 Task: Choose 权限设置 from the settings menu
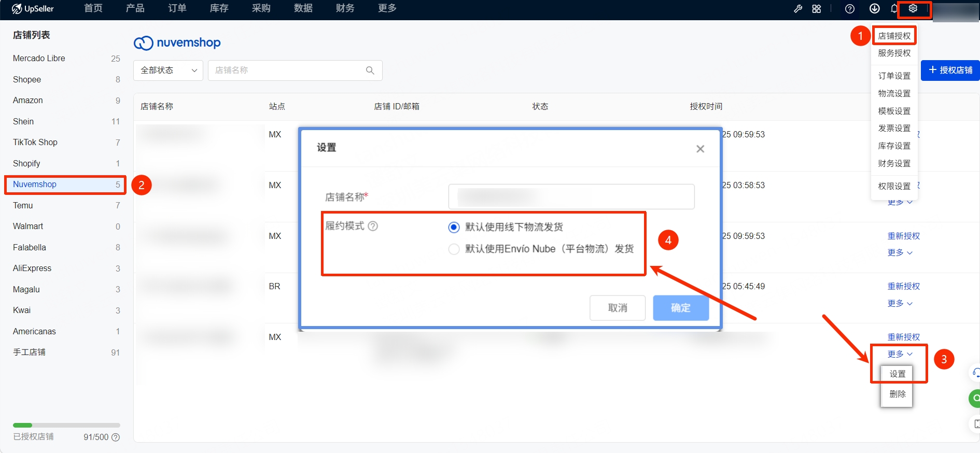(x=894, y=186)
